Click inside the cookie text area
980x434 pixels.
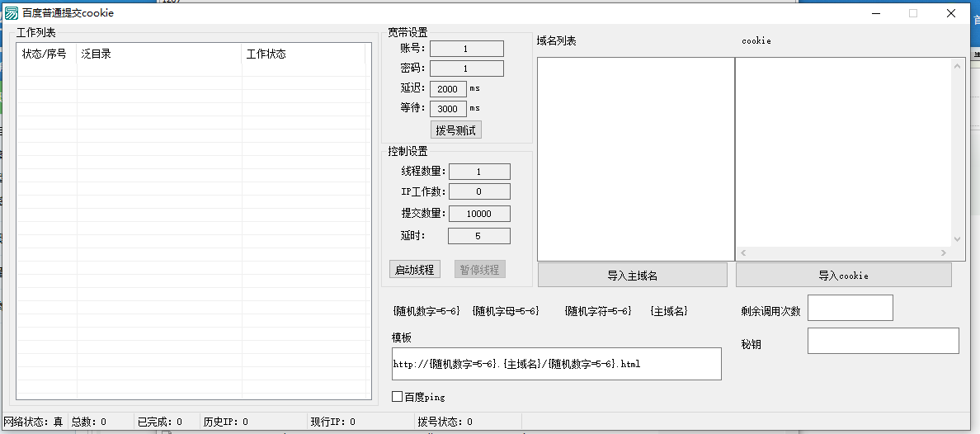click(x=843, y=152)
